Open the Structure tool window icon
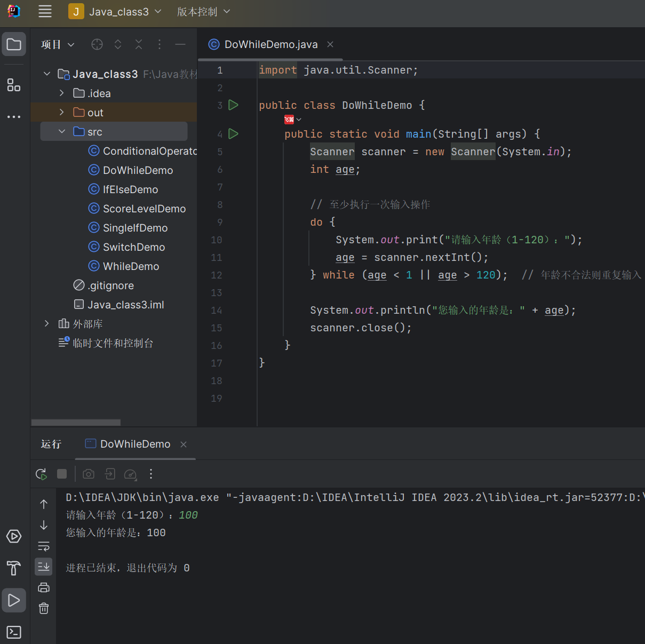This screenshot has height=644, width=645. [x=14, y=85]
